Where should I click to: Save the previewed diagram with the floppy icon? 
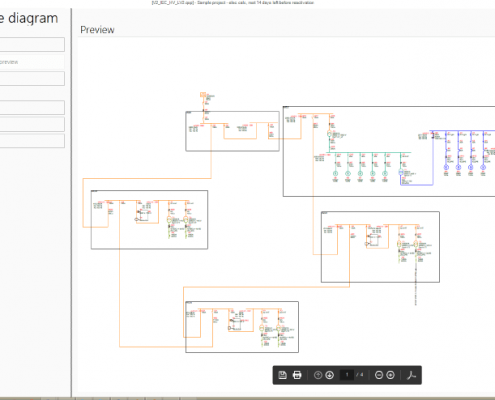coord(282,375)
